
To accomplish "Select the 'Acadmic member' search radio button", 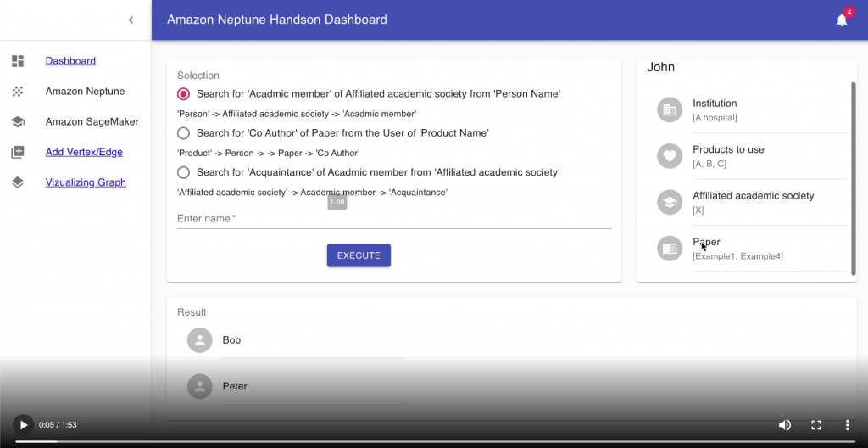I will (183, 94).
